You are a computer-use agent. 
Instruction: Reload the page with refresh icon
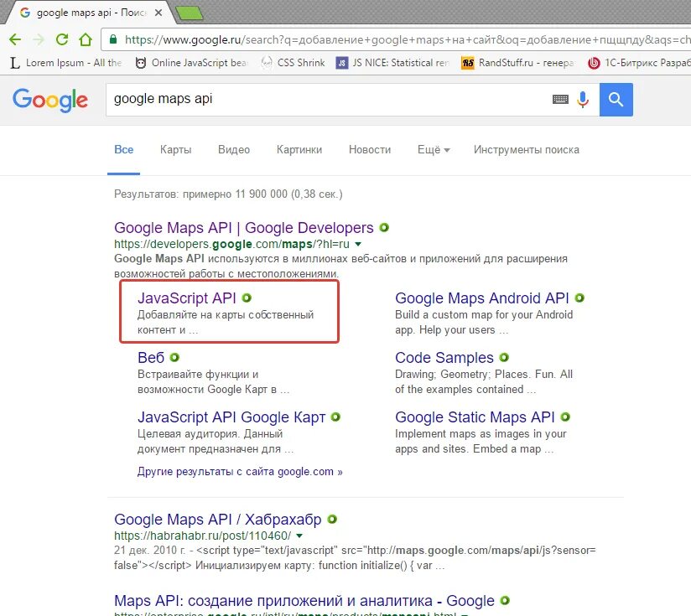(62, 39)
